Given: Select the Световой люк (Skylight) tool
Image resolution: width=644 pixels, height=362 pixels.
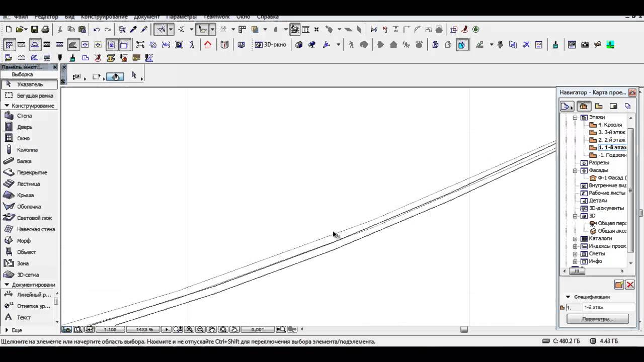Looking at the screenshot, I should click(x=29, y=218).
